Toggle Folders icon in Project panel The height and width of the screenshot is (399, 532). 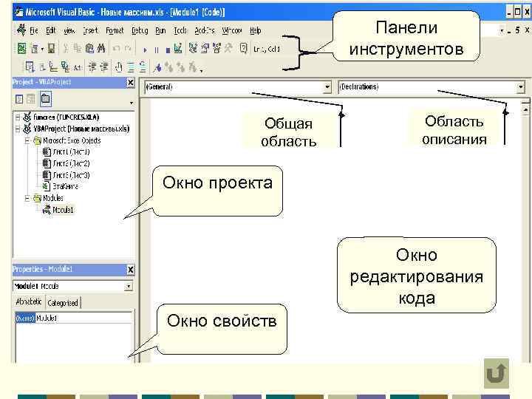tap(46, 99)
